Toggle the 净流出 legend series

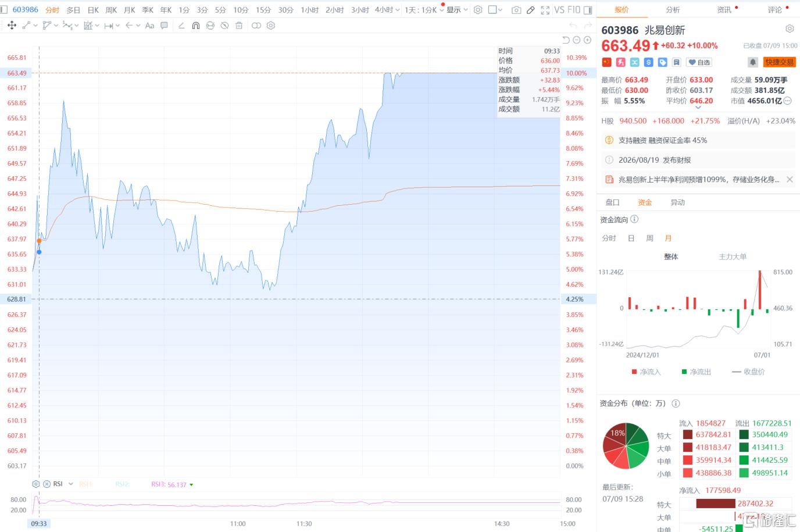(x=697, y=372)
